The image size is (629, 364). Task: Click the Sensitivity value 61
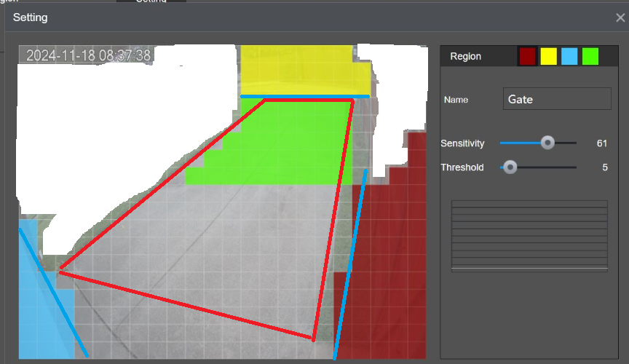(x=602, y=143)
